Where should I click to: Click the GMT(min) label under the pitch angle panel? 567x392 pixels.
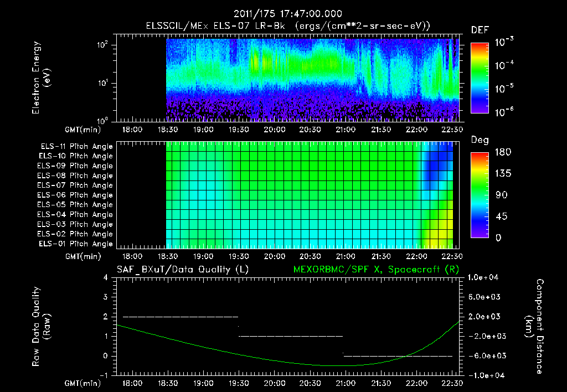tap(83, 257)
